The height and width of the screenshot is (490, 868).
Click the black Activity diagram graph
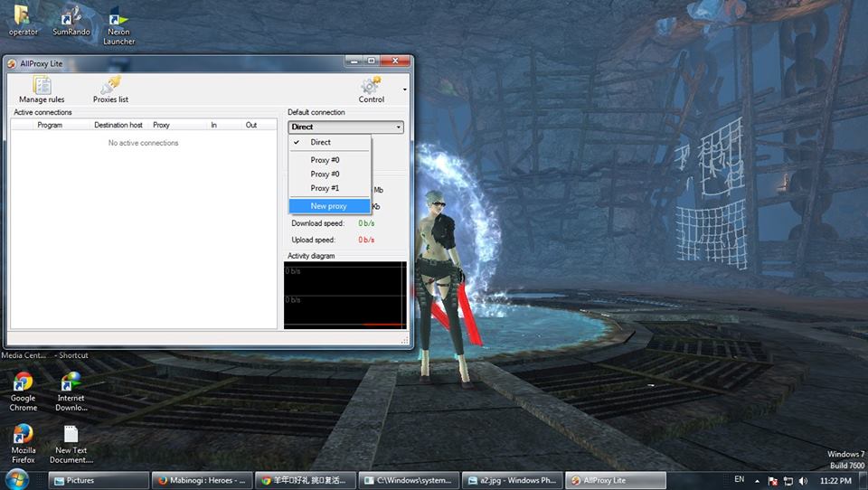(344, 295)
